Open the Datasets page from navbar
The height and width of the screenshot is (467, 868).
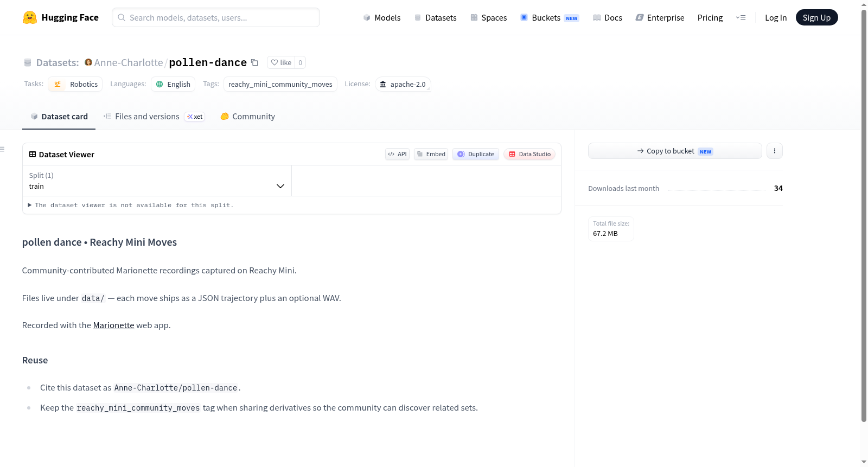435,17
